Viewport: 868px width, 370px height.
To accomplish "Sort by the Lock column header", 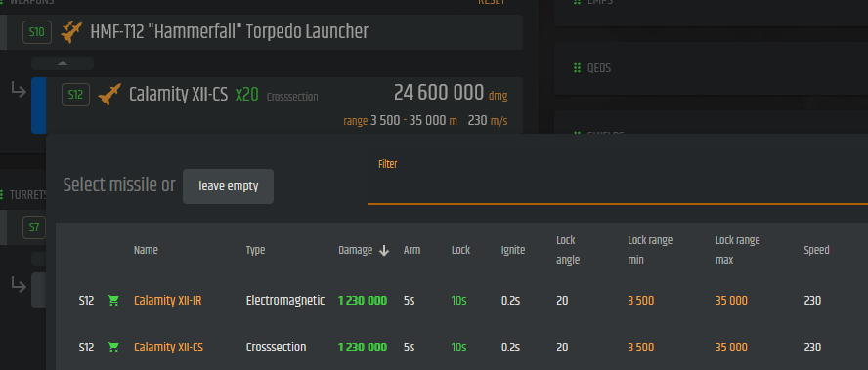I will pos(460,250).
